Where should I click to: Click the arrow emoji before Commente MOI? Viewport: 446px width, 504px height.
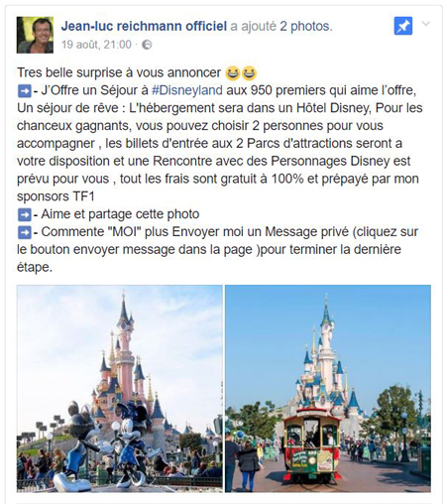point(25,232)
